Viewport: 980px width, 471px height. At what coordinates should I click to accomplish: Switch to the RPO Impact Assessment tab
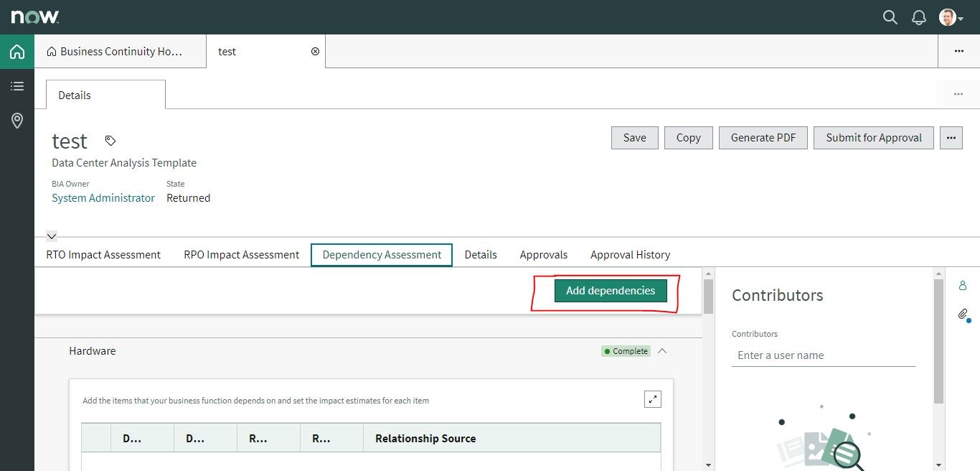(x=241, y=254)
